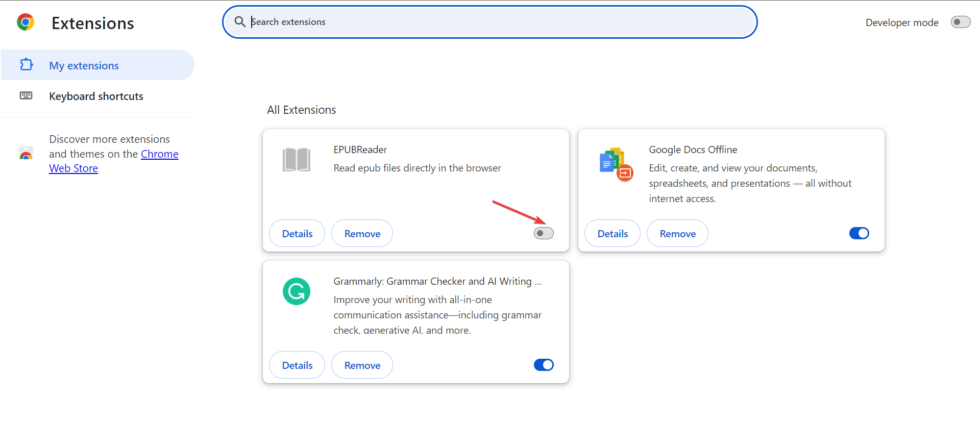980x448 pixels.
Task: Click 'Read epub files directly' description
Action: coord(418,168)
